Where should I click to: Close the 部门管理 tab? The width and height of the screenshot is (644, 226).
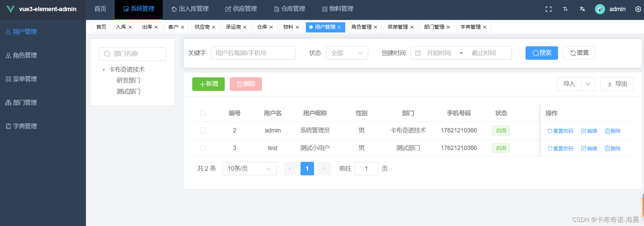tap(448, 27)
